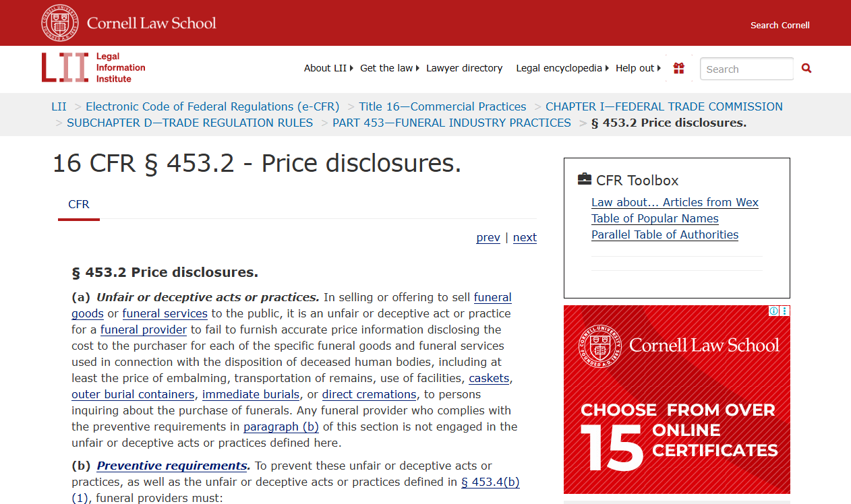Click the gift donate icon
This screenshot has width=851, height=504.
pyautogui.click(x=679, y=68)
